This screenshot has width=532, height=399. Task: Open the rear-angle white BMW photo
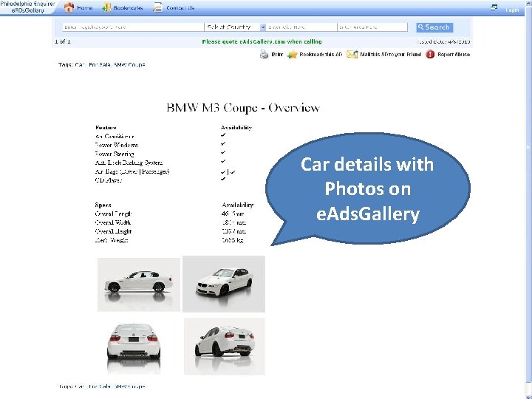coord(225,347)
